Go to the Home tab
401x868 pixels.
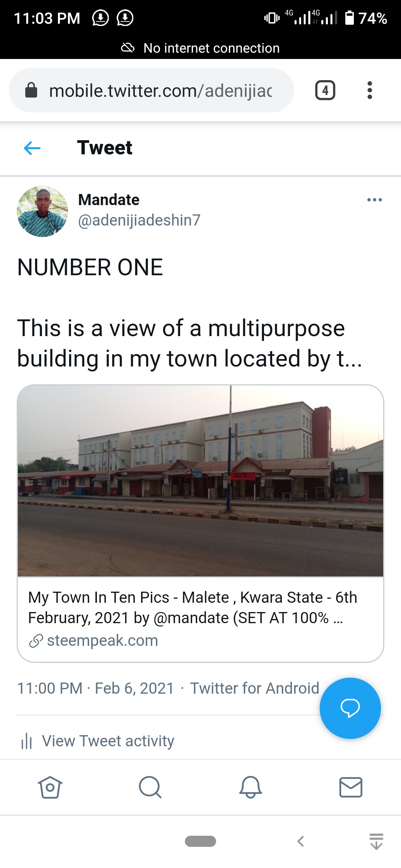(x=50, y=787)
